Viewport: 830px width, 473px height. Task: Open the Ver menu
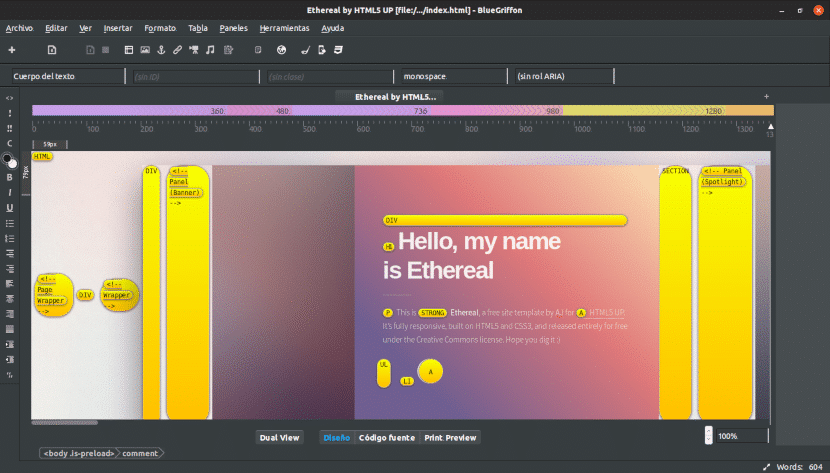85,28
